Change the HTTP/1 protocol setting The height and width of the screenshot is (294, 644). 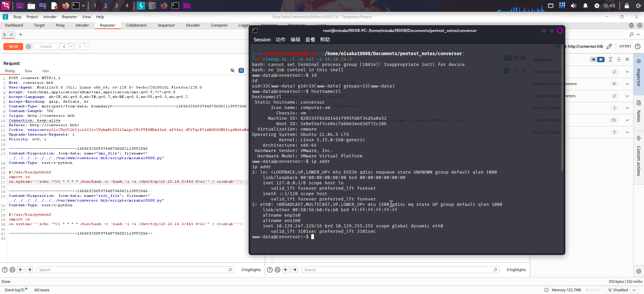(x=625, y=46)
